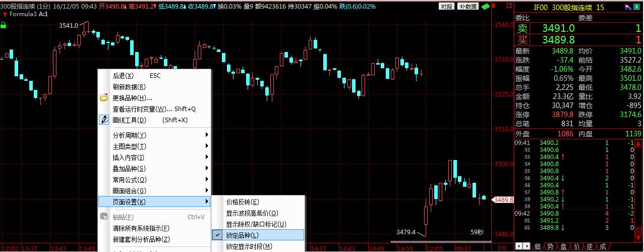The width and height of the screenshot is (644, 252).
Task: Click the green double-chevron icon in quote header
Action: 637,7
